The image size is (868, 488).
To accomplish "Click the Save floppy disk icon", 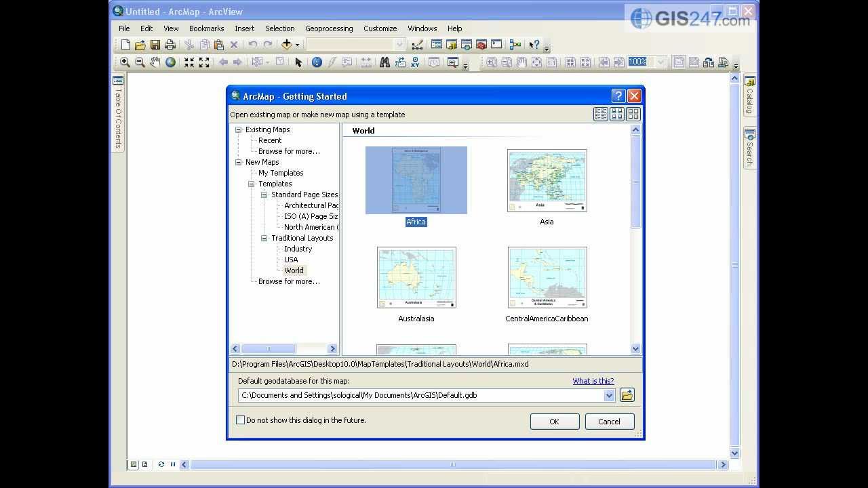I will pos(155,45).
